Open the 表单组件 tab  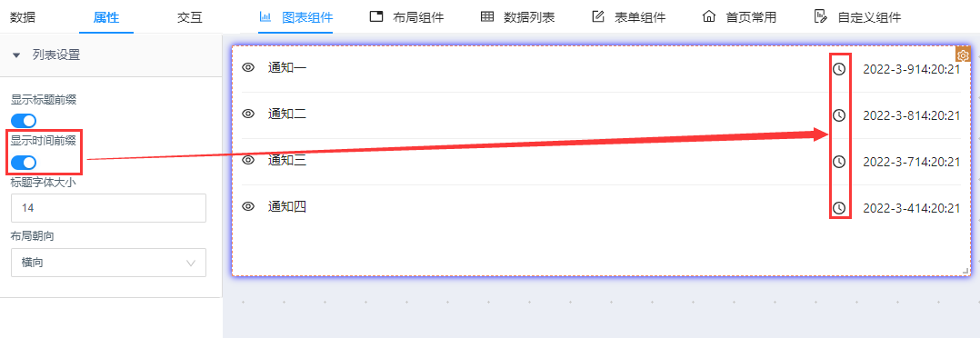pyautogui.click(x=629, y=17)
